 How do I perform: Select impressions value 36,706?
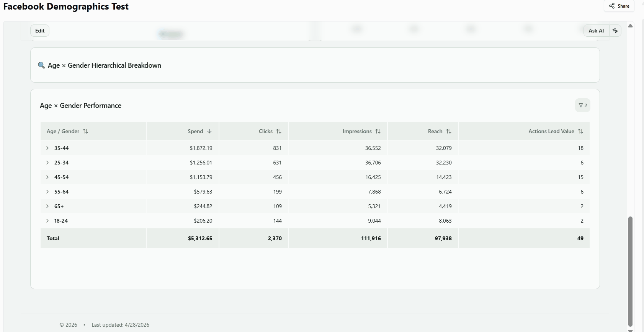(x=373, y=163)
